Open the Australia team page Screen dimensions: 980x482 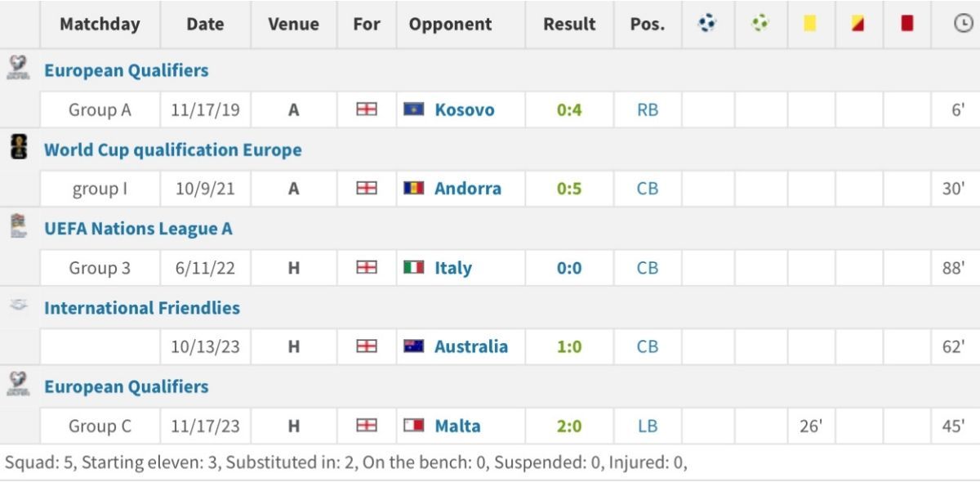471,346
